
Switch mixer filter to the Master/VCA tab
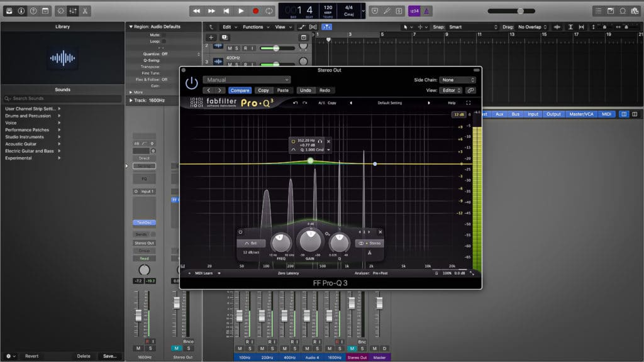pyautogui.click(x=581, y=114)
